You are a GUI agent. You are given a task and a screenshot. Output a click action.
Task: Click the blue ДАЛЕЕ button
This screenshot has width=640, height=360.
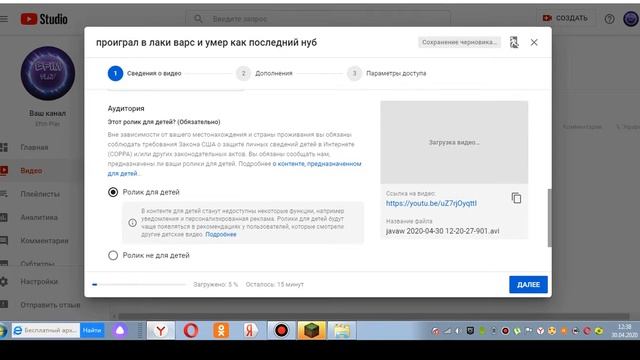pyautogui.click(x=528, y=284)
